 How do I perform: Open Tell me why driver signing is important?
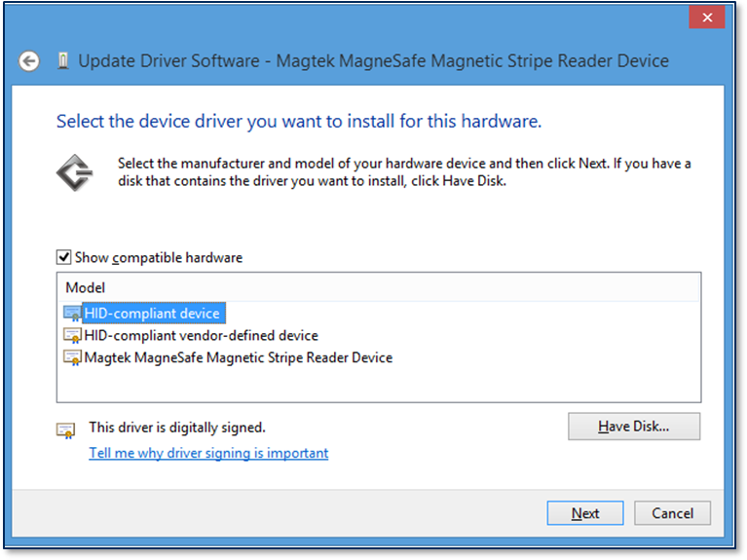click(x=208, y=453)
